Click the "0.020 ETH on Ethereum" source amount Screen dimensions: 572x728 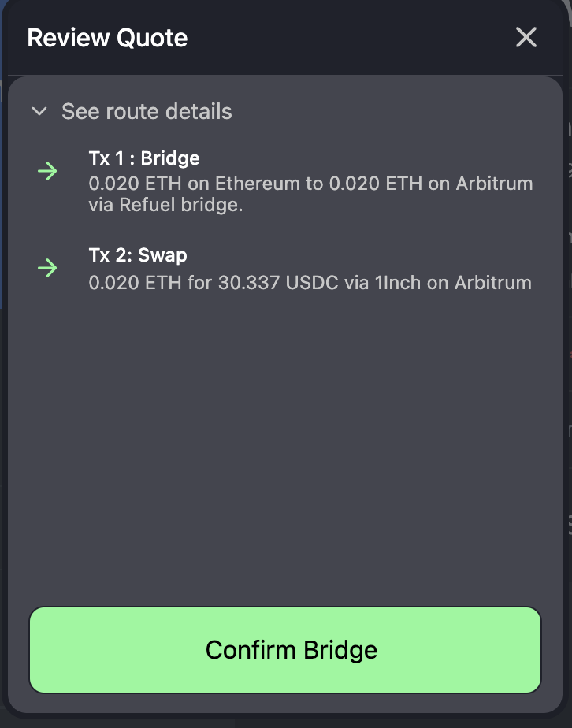[194, 184]
